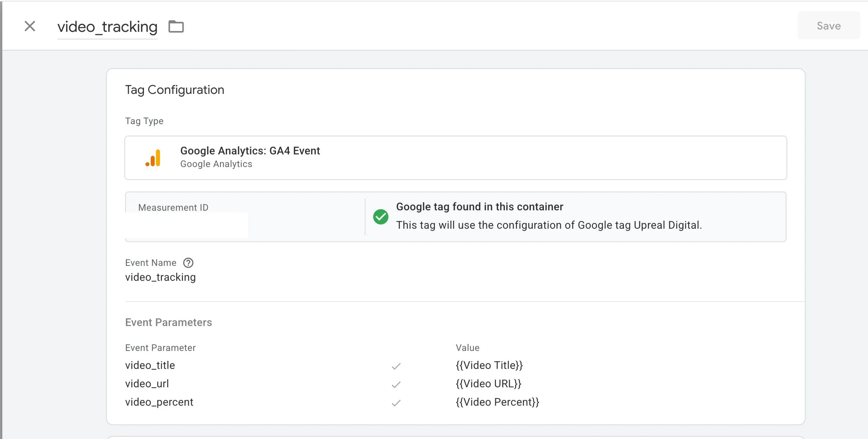This screenshot has width=868, height=439.
Task: Click the Tag Configuration heading
Action: point(175,90)
